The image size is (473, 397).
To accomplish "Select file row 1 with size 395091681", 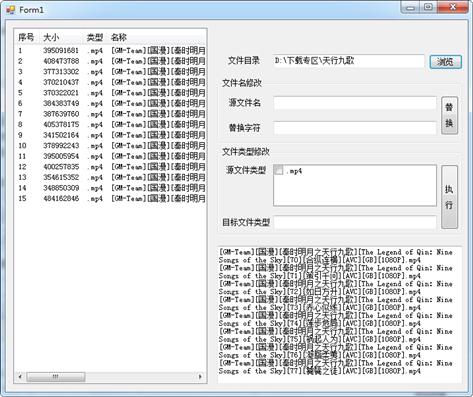I will coord(111,51).
